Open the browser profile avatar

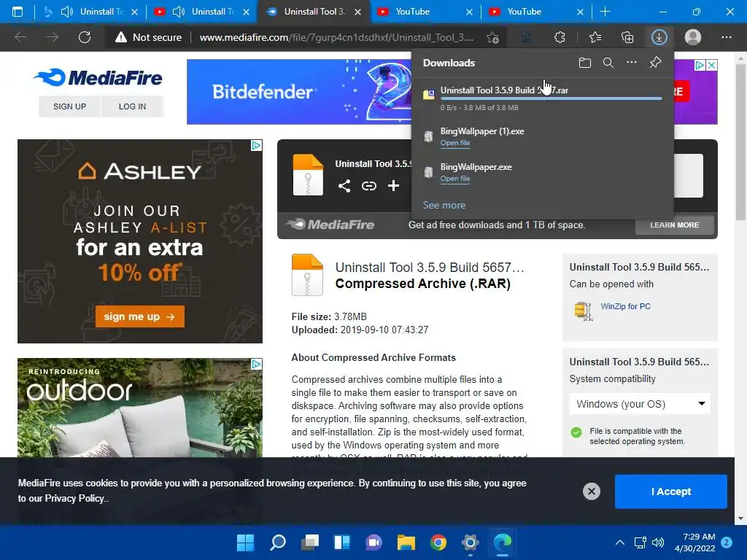693,37
